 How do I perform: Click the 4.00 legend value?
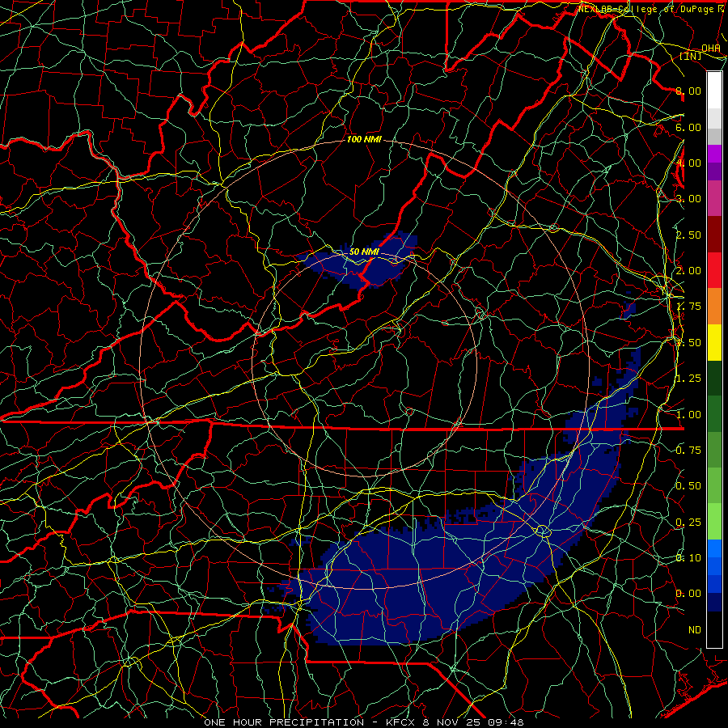click(688, 163)
